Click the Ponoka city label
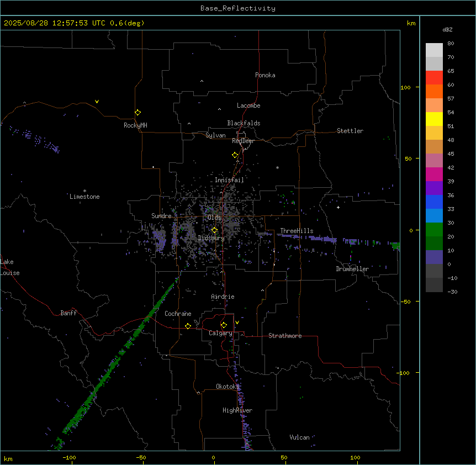Image resolution: width=476 pixels, height=465 pixels. (x=265, y=75)
